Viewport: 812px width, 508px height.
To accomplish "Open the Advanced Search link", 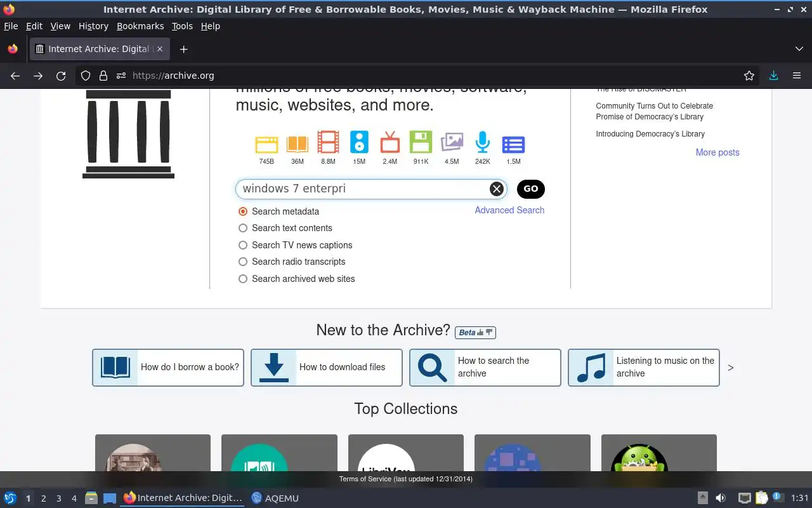I will coord(509,210).
